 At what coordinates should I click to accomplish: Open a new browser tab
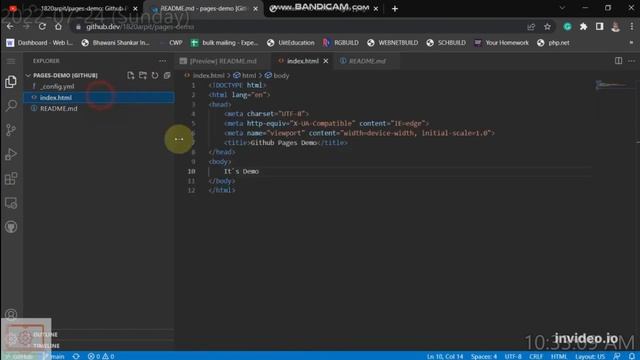(x=395, y=9)
